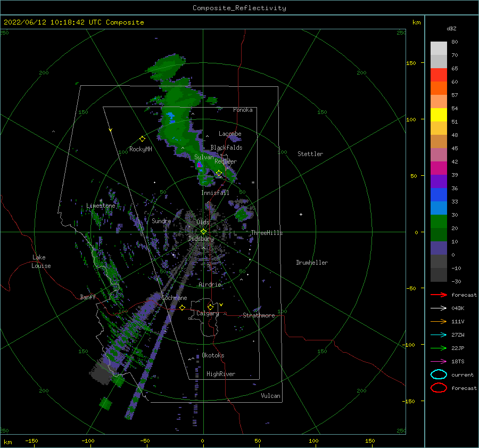Click the Limestone label
This screenshot has width=479, height=448.
click(101, 206)
